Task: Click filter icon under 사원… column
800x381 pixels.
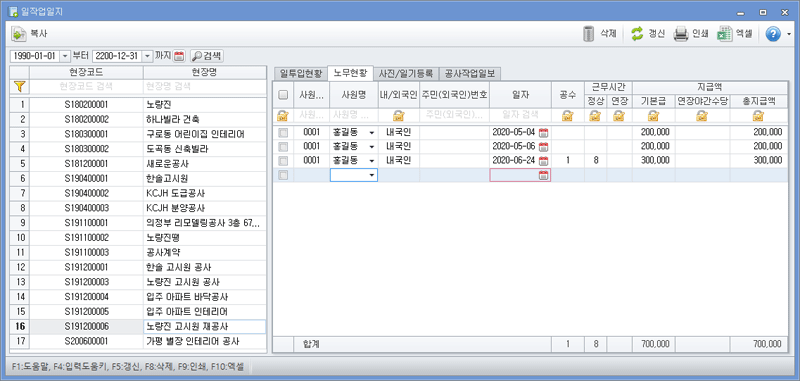Action: [282, 116]
